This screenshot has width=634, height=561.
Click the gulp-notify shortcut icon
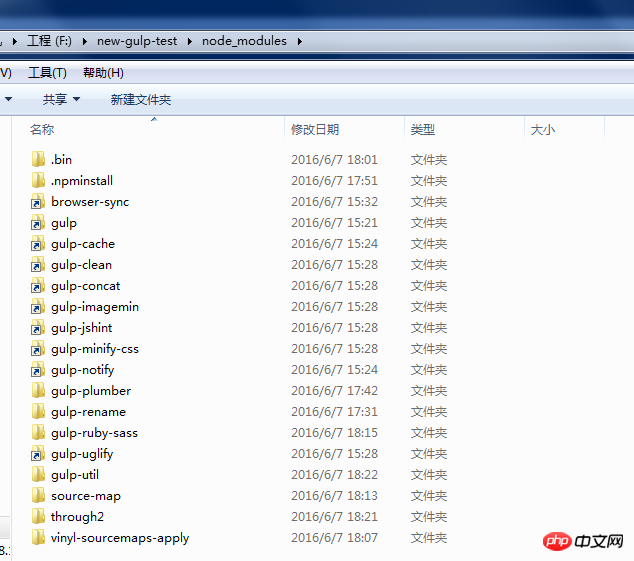click(x=38, y=370)
